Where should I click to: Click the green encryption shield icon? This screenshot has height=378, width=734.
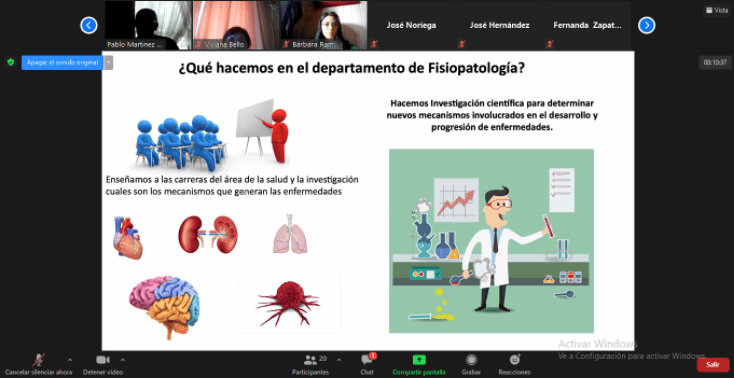11,62
